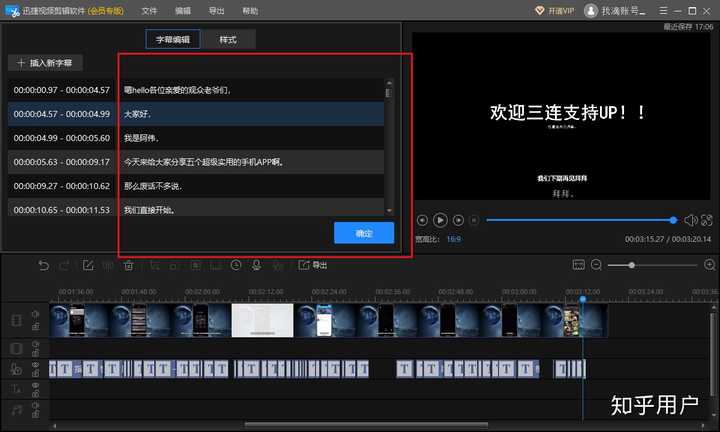
Task: Open the clock duration tool in toolbar
Action: 236,265
